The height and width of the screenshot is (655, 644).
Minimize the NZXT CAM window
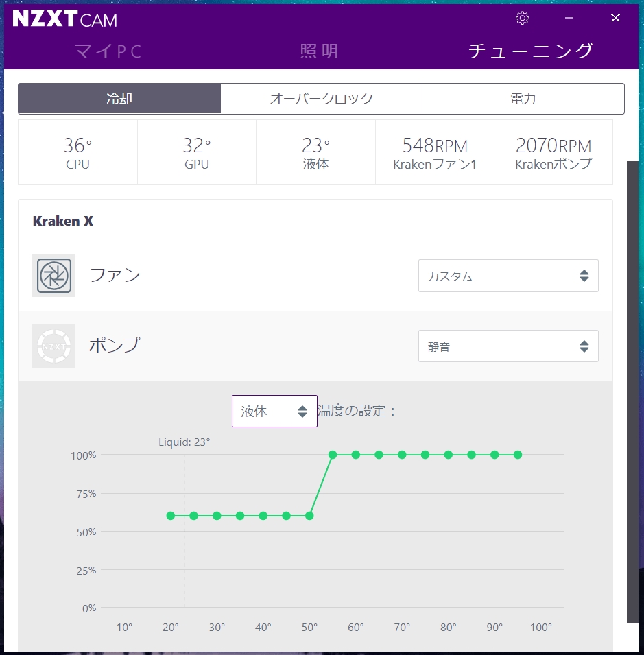click(569, 18)
